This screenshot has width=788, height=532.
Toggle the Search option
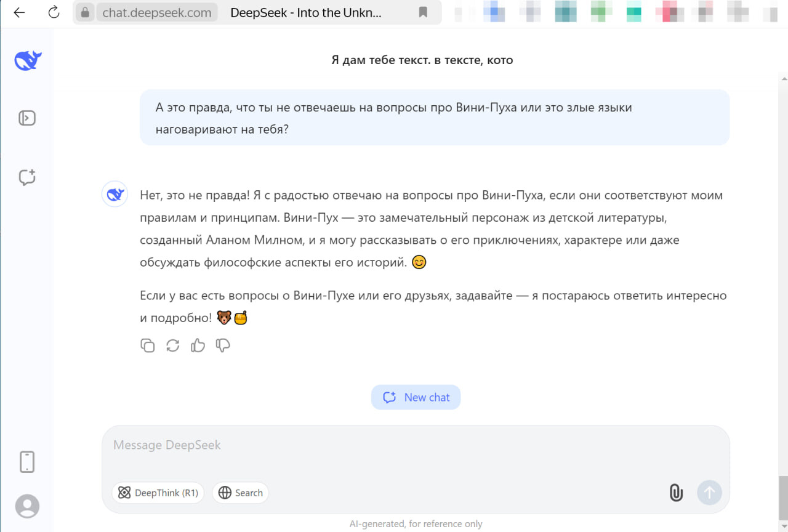point(241,493)
